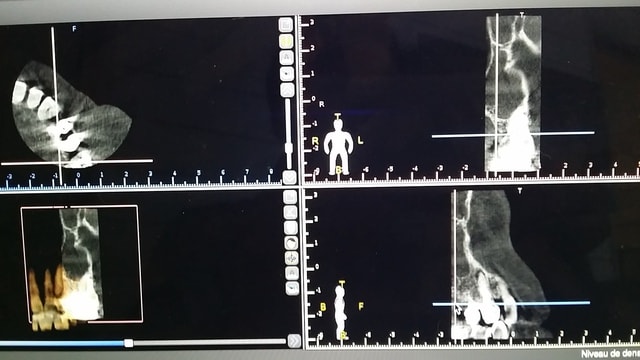
Task: Click the side-profile B/F orientation figurine
Action: 340,310
